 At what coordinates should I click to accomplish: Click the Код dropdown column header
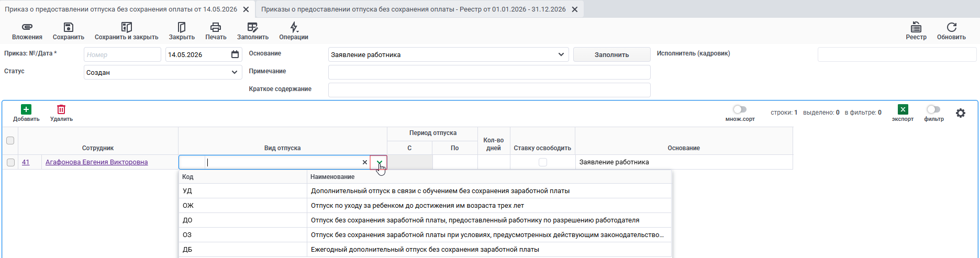click(243, 177)
